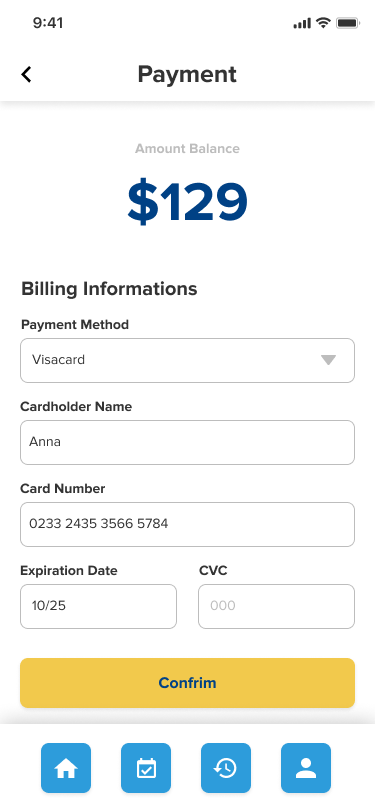Tap the cellular signal bars icon
375x812 pixels.
click(x=302, y=23)
